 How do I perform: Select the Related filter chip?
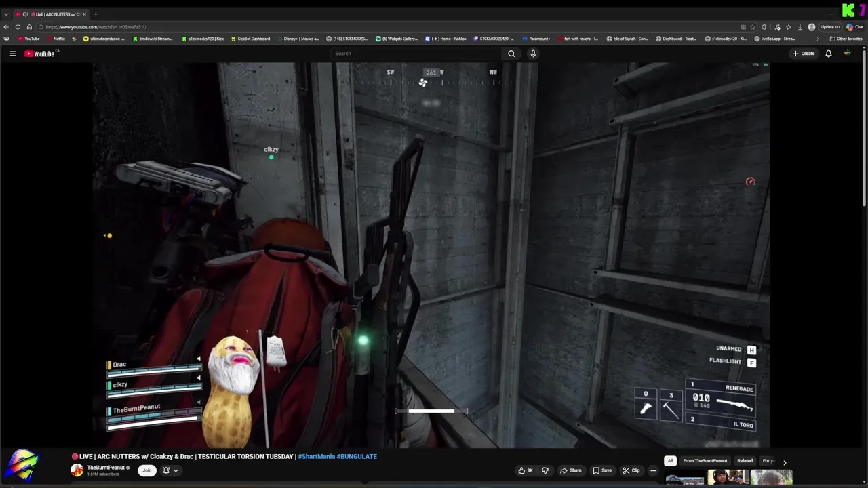point(745,461)
